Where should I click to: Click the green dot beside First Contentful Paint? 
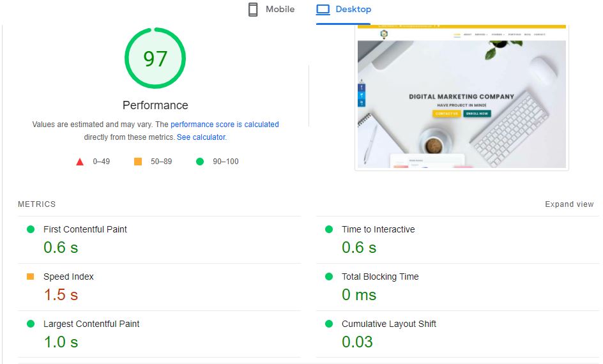coord(31,229)
